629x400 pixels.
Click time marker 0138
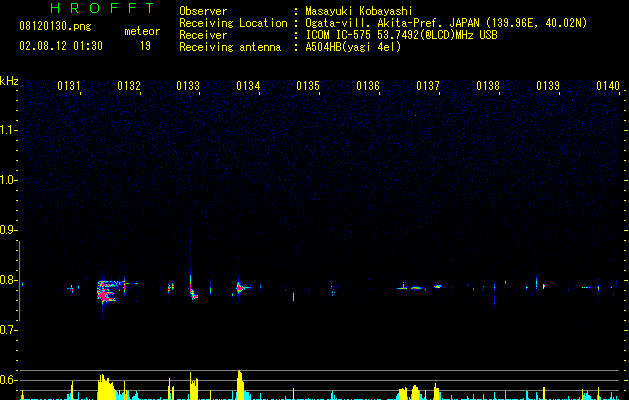488,86
